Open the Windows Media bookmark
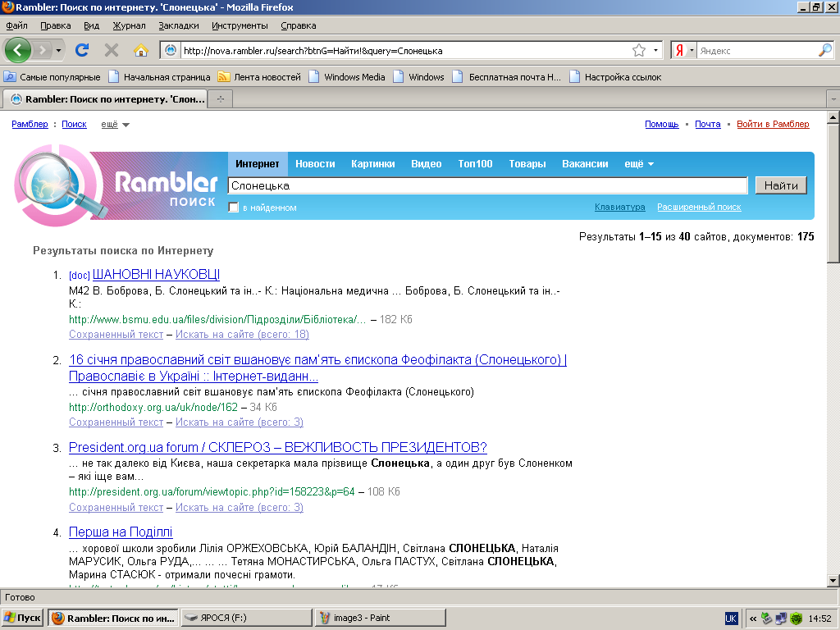Screen dimensions: 840x630 pos(347,77)
